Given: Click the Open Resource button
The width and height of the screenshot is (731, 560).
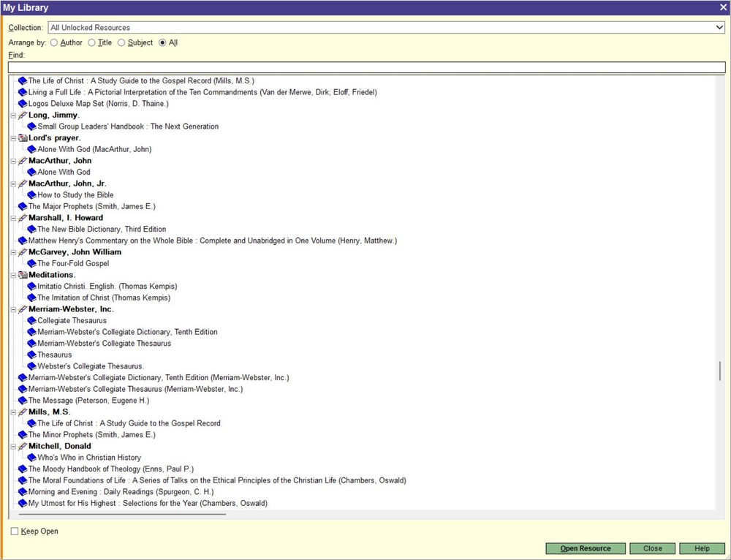Looking at the screenshot, I should (x=585, y=548).
